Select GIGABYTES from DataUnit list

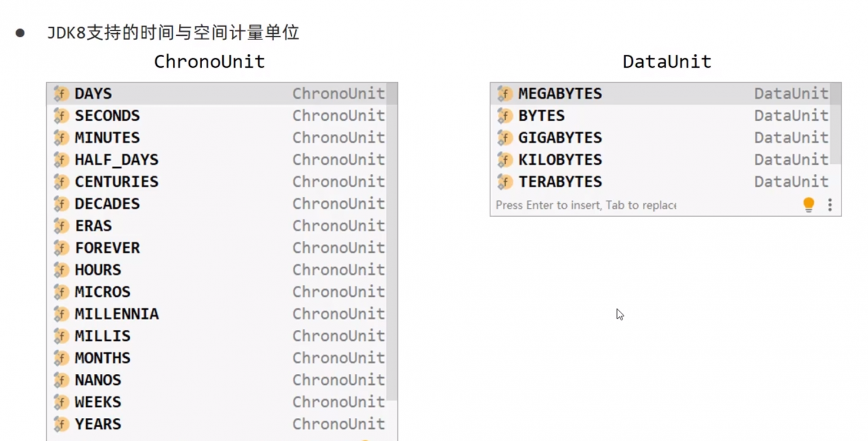click(660, 138)
